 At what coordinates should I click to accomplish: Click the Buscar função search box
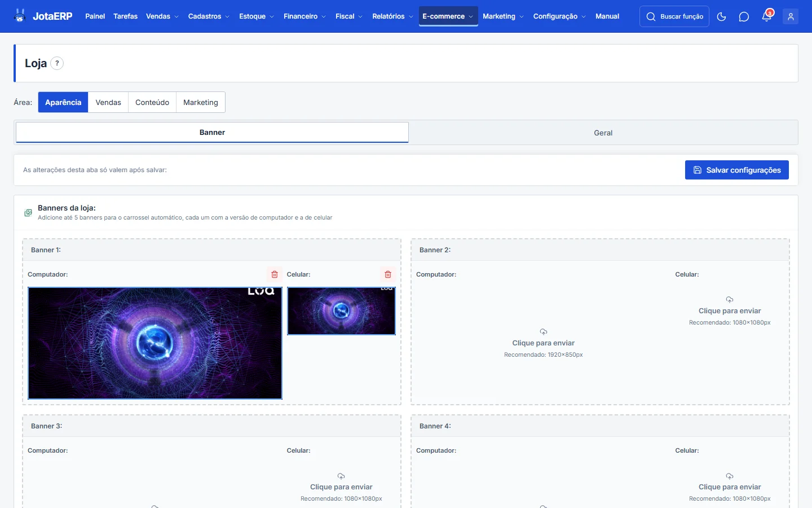tap(674, 16)
